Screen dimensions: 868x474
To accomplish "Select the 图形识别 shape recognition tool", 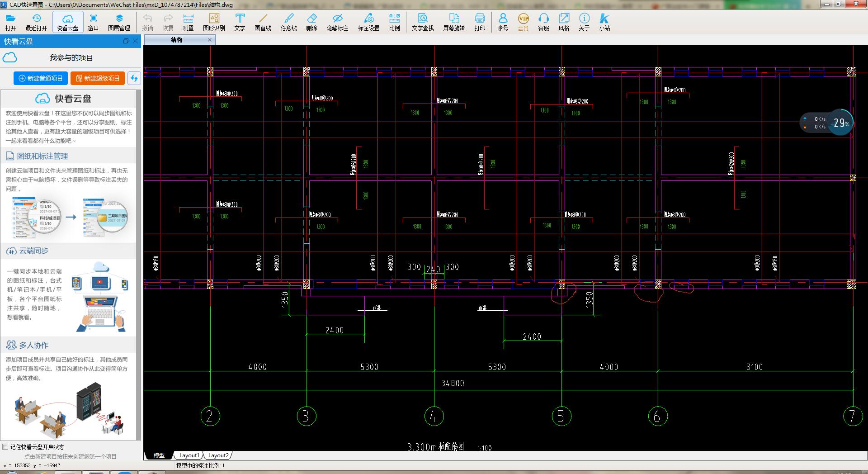I will pyautogui.click(x=214, y=22).
